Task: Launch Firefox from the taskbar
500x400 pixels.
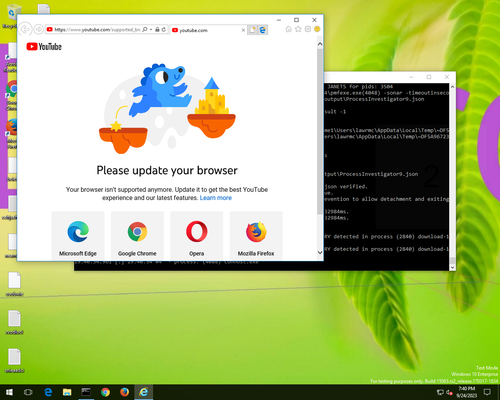Action: tap(124, 392)
